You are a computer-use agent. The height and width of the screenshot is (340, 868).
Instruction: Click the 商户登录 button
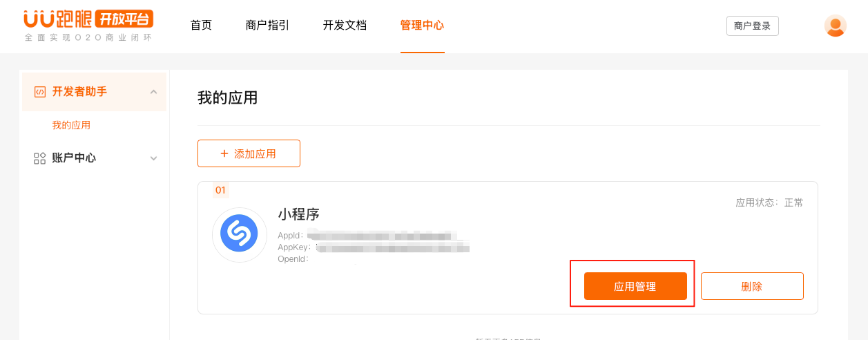[x=752, y=26]
